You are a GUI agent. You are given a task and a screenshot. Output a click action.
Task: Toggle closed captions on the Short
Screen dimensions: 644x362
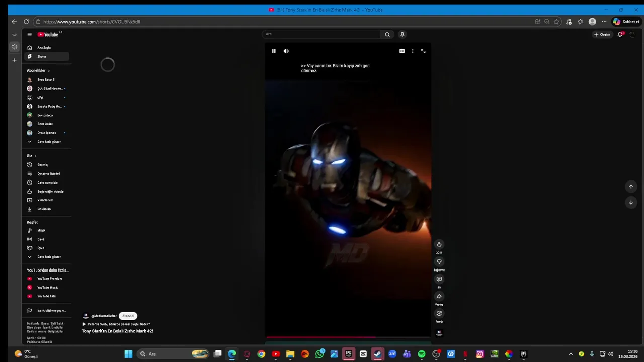[402, 51]
